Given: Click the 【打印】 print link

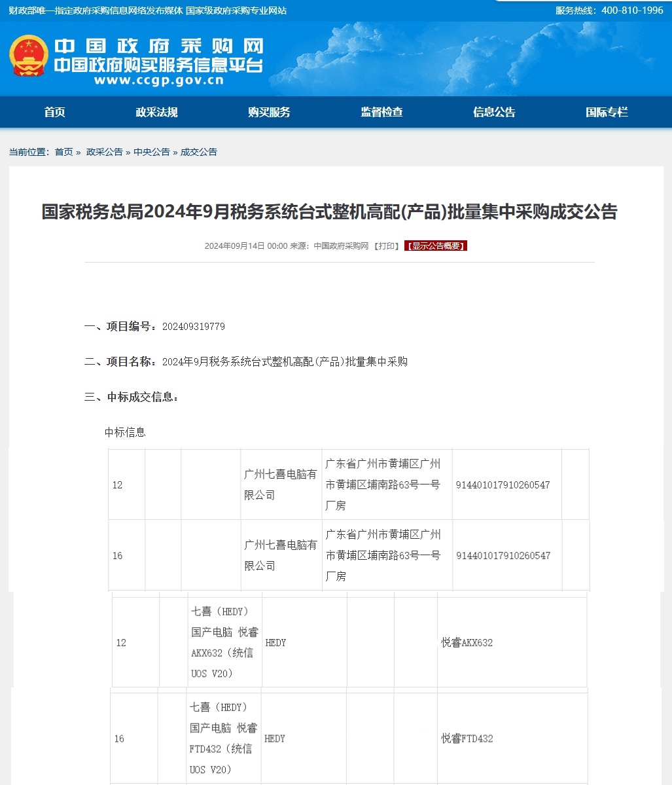Looking at the screenshot, I should (387, 246).
